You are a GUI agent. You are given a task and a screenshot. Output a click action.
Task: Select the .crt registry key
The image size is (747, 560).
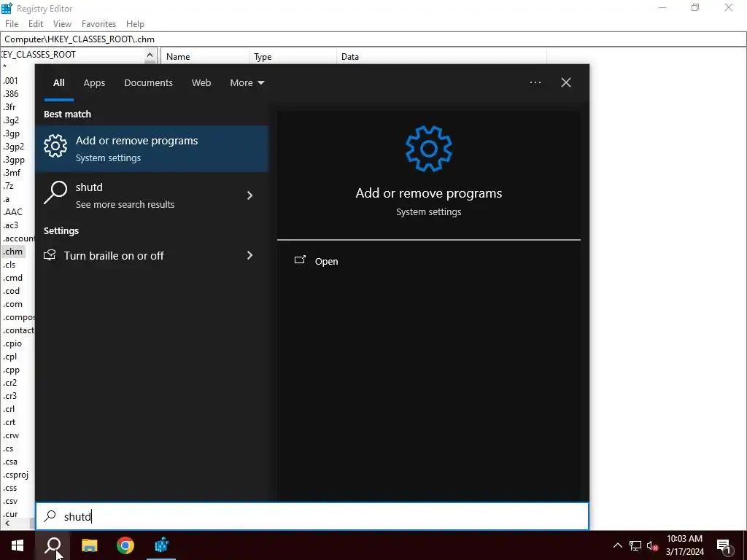point(9,422)
